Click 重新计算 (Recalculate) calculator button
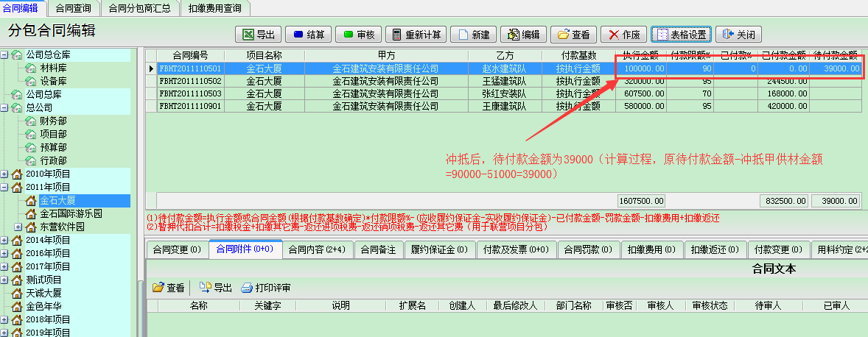This screenshot has height=337, width=868. [416, 35]
